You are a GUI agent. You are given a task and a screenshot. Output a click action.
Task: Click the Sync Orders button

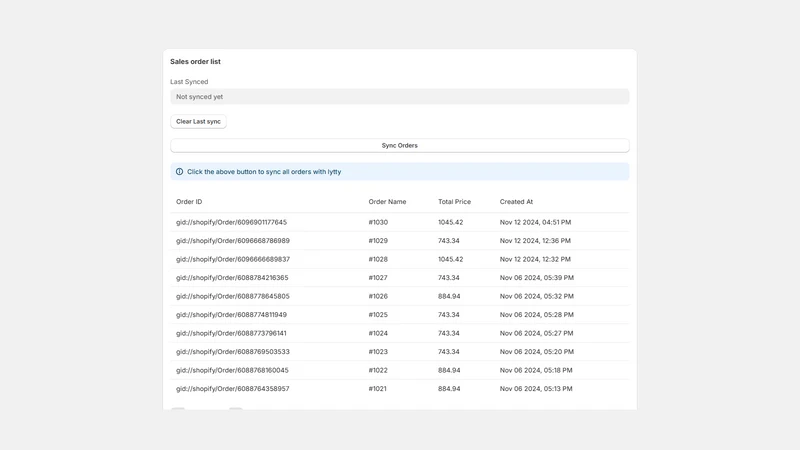click(x=399, y=145)
